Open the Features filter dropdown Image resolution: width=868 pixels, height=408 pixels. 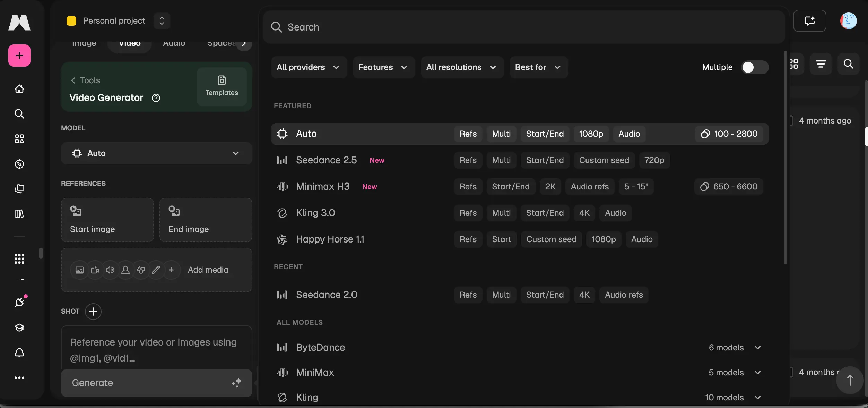click(x=383, y=67)
